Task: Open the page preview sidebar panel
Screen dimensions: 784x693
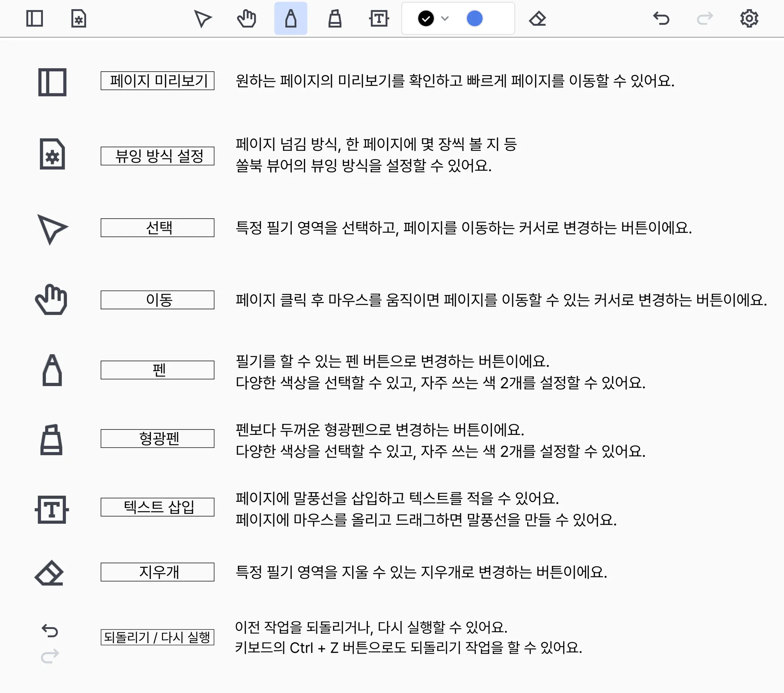Action: [x=34, y=18]
